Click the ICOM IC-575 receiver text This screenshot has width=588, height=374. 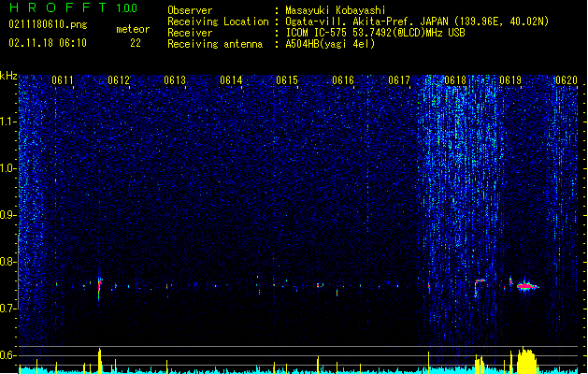376,33
